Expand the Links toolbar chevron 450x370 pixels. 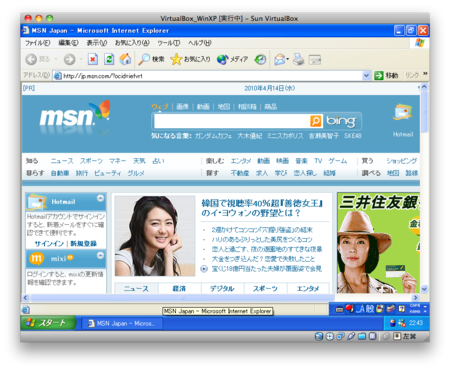click(425, 74)
